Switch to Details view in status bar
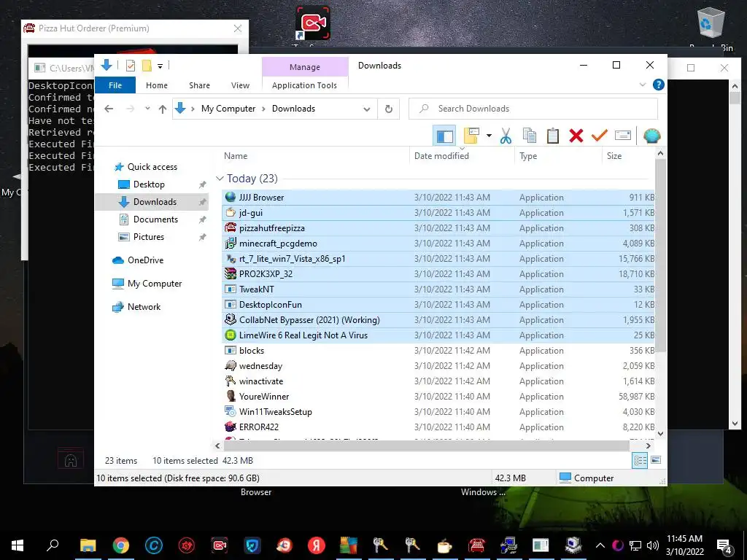Screen dimensions: 747x560 tap(640, 461)
